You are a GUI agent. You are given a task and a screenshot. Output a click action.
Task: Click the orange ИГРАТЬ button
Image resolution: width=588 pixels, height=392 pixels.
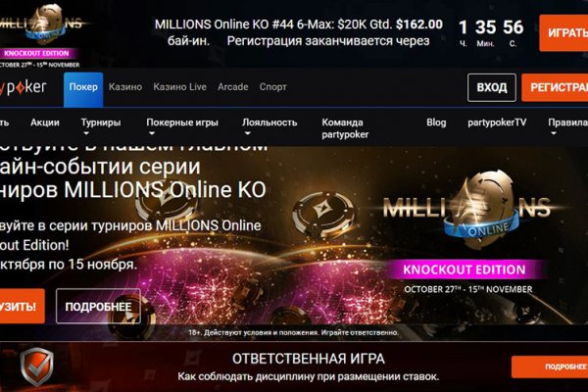563,33
